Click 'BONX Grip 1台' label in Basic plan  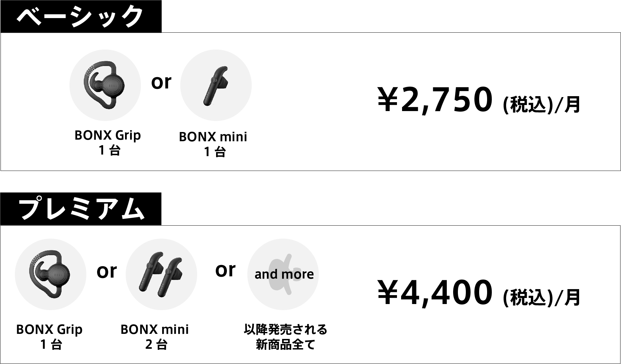(x=108, y=142)
